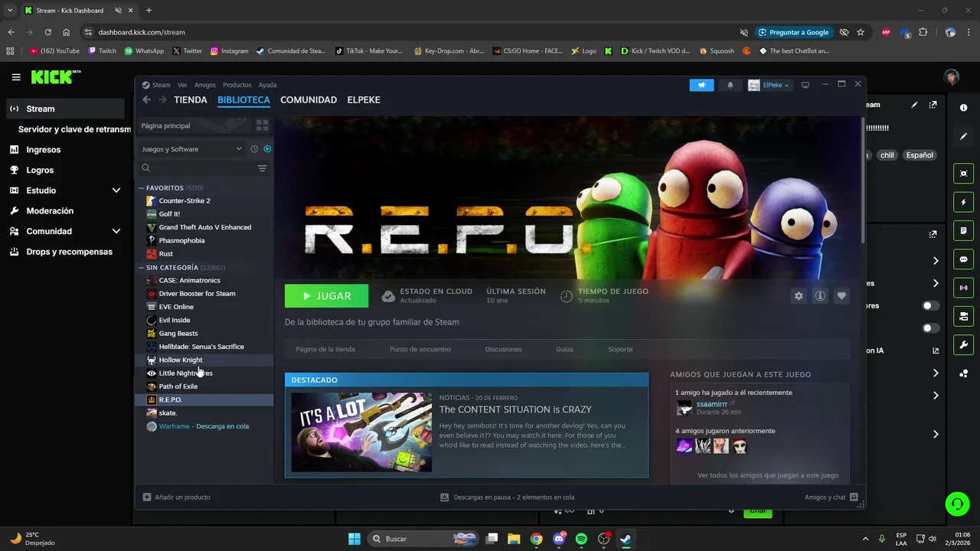
Task: Open Steam's Ver menu
Action: tap(182, 85)
